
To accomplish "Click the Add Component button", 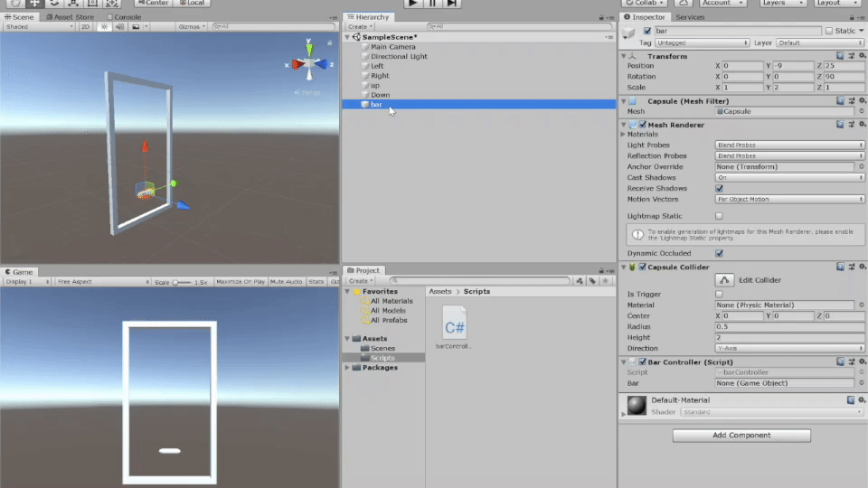I will pyautogui.click(x=741, y=436).
